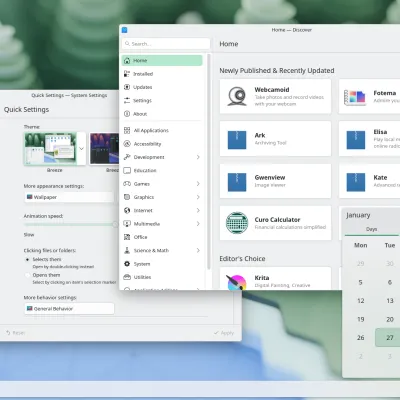Expand the Development category chevron

(198, 157)
